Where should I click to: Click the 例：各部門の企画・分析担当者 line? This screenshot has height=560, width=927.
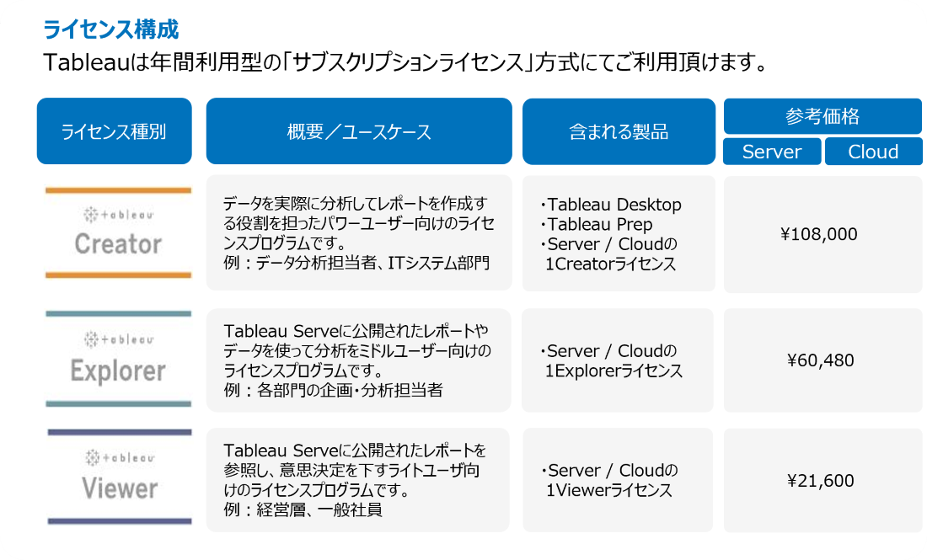click(333, 390)
